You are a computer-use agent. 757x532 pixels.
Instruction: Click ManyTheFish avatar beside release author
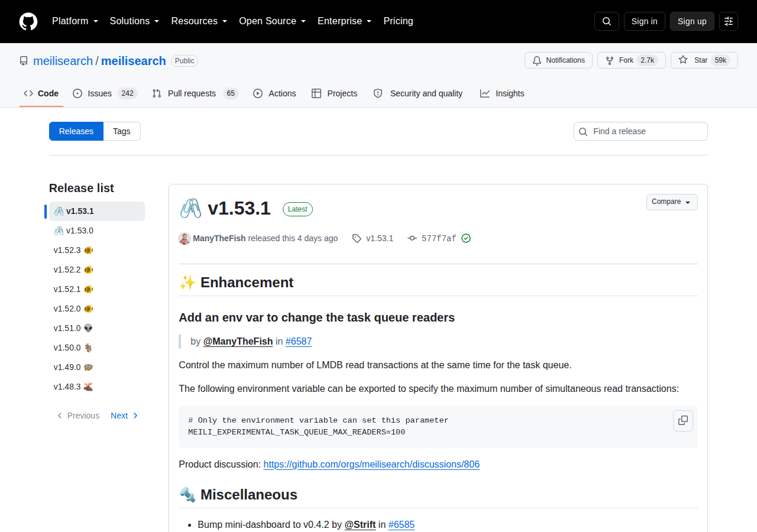(x=185, y=238)
